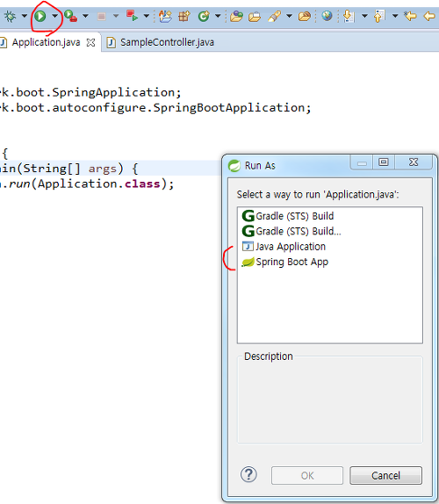
Task: Click the New Java Class icon
Action: pyautogui.click(x=204, y=16)
